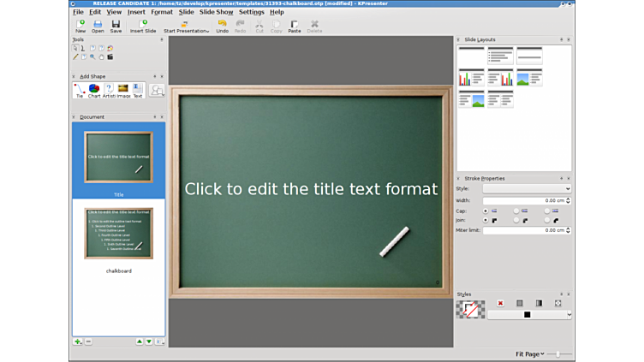Click the Save icon in toolbar
This screenshot has height=362, width=644.
click(116, 26)
